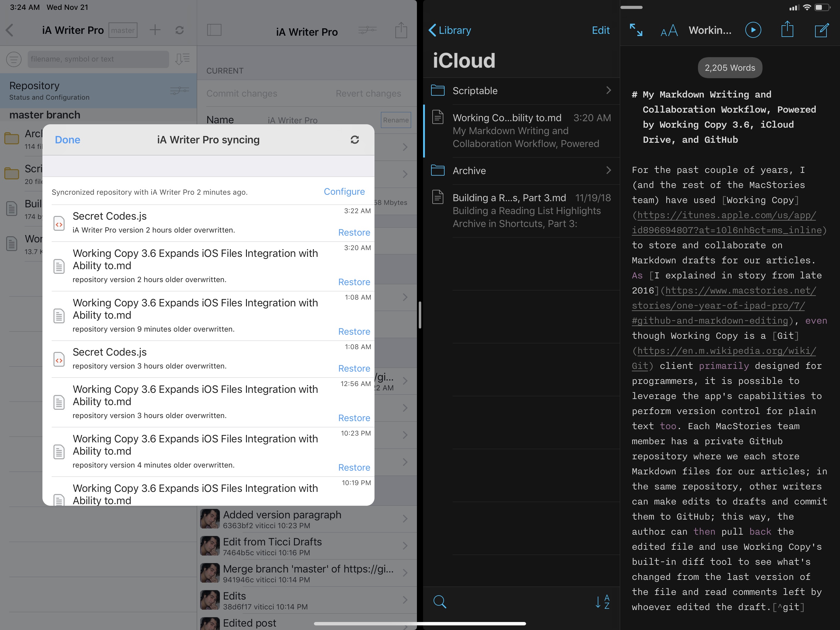The height and width of the screenshot is (630, 840).
Task: Add new item with plus icon
Action: click(x=155, y=30)
